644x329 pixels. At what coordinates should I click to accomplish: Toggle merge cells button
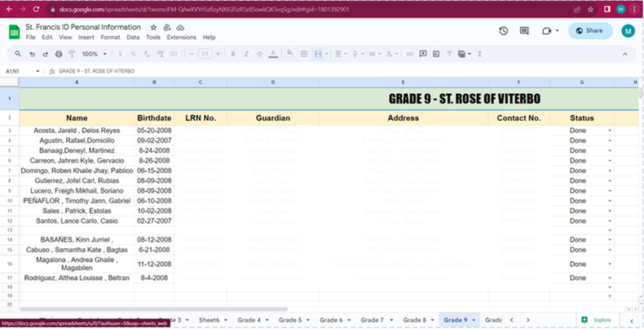(x=318, y=54)
